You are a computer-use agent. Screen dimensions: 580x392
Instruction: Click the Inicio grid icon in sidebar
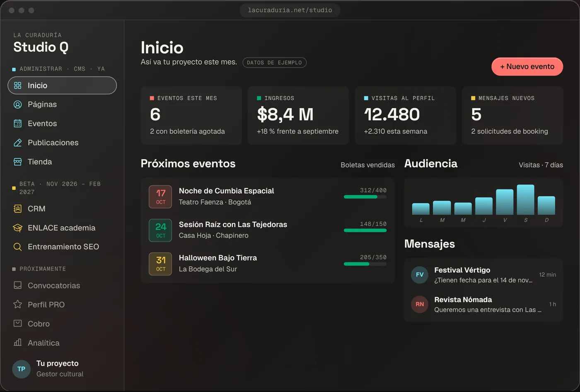(17, 85)
